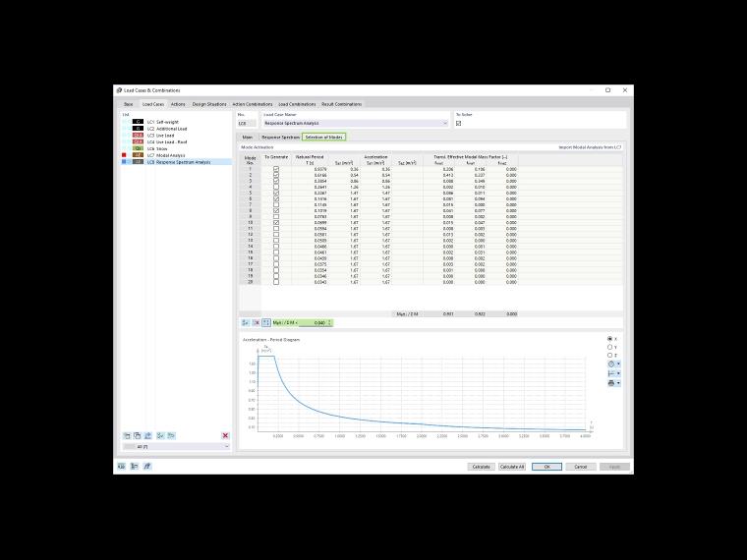Screen dimensions: 747x560
Task: Check mode 7 To Generate checkbox
Action: (276, 204)
